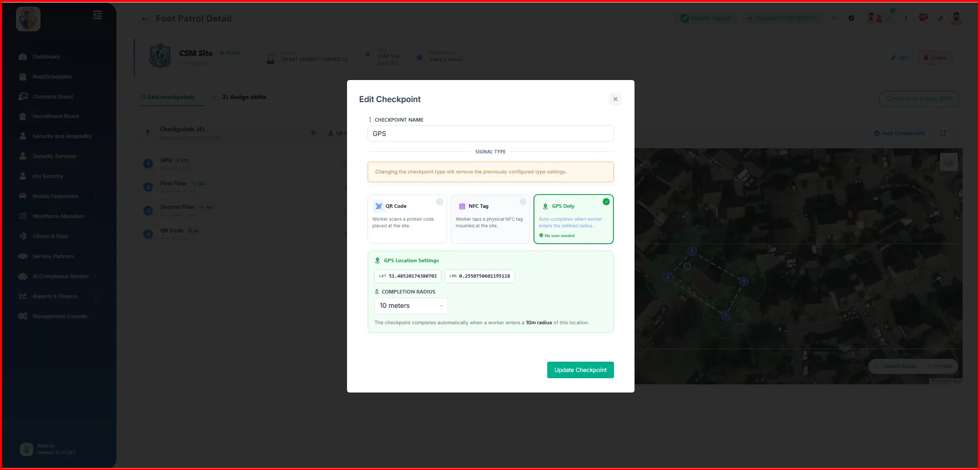980x470 pixels.
Task: Click the CSM Site patrol badge icon
Action: (x=160, y=56)
